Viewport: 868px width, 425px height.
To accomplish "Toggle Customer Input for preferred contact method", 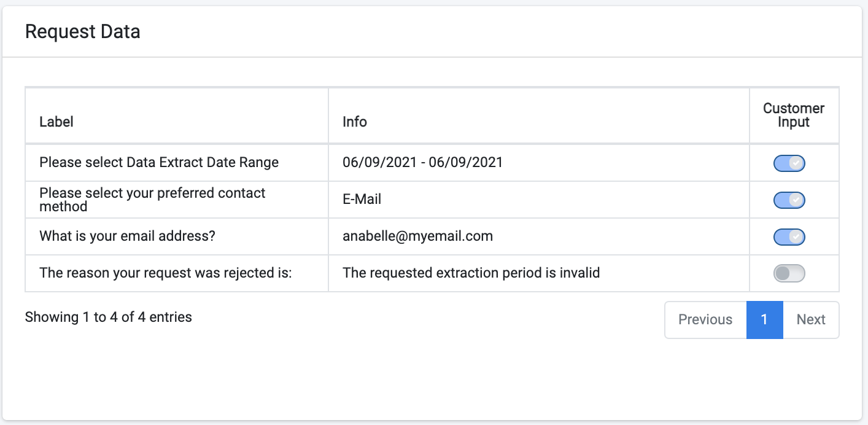I will click(789, 200).
